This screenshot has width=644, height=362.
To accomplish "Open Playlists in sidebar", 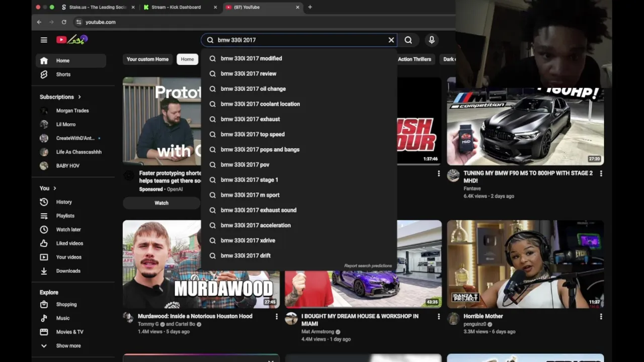I will coord(71,216).
